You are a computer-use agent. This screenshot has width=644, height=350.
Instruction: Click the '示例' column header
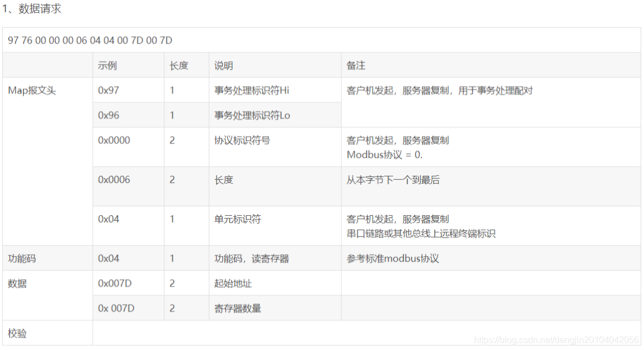click(107, 65)
